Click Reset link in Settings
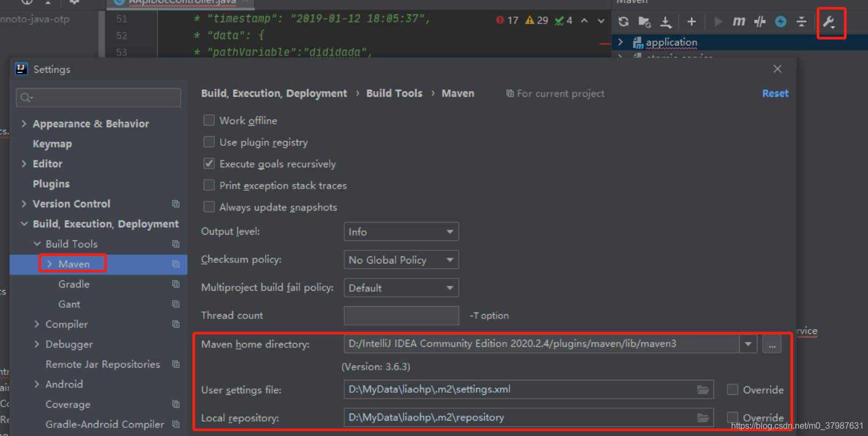 pyautogui.click(x=775, y=93)
